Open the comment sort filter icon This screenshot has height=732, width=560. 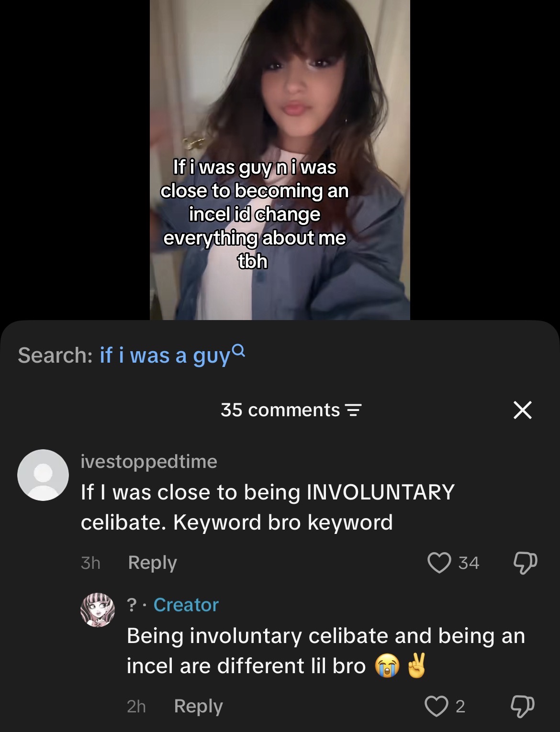(x=353, y=410)
